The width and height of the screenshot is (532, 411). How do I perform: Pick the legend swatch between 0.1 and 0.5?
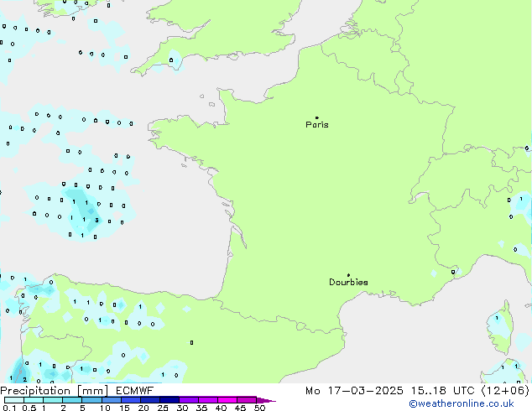click(14, 400)
